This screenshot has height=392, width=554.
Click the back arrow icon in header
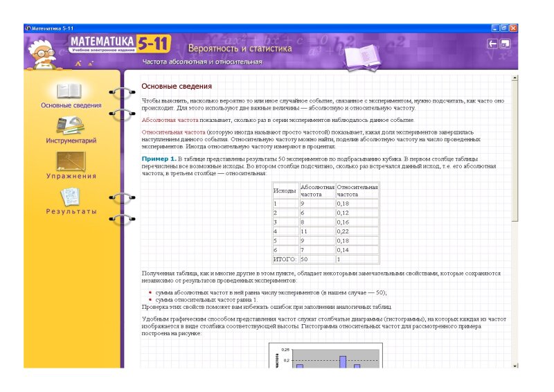pos(492,44)
